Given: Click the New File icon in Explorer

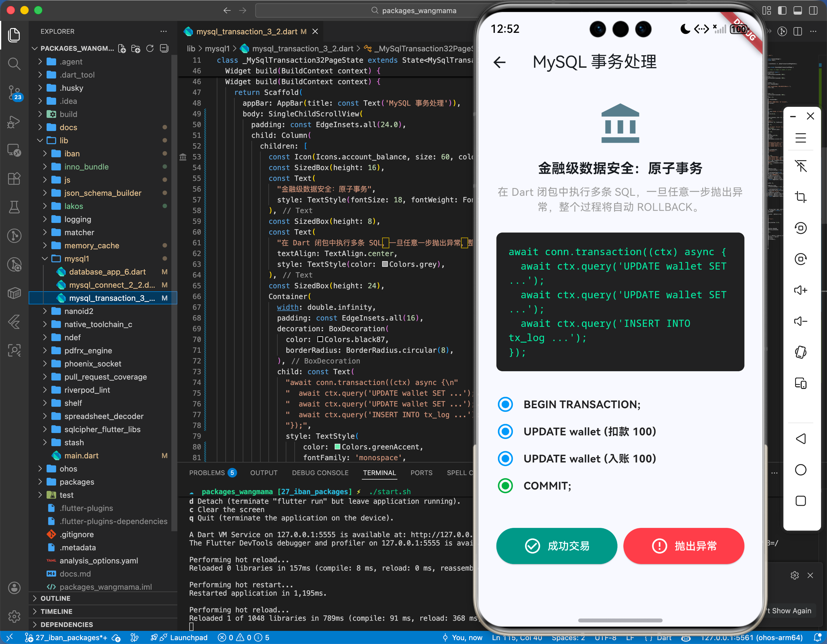Looking at the screenshot, I should click(122, 48).
